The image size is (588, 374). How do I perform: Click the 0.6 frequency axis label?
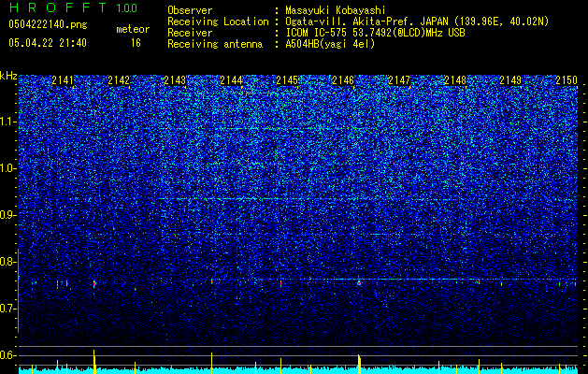[8, 355]
